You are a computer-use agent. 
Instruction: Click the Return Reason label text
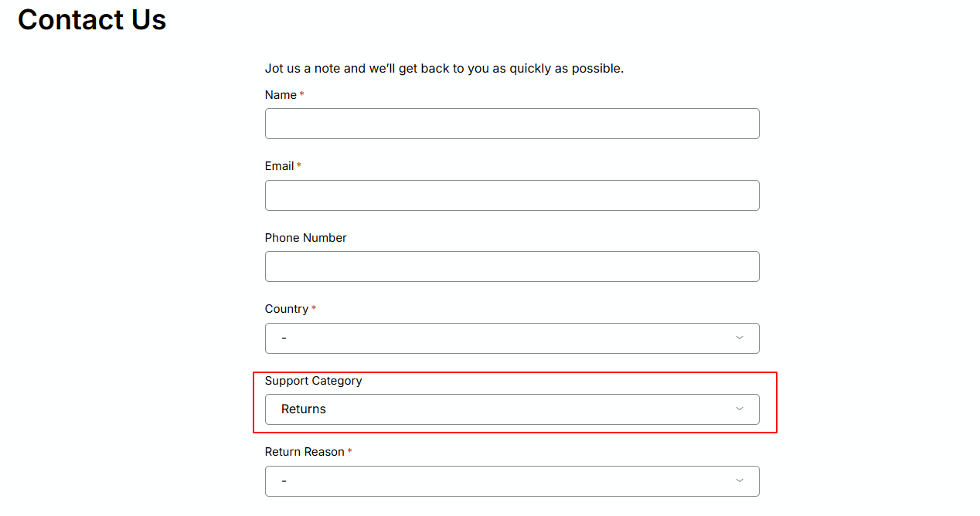(305, 452)
